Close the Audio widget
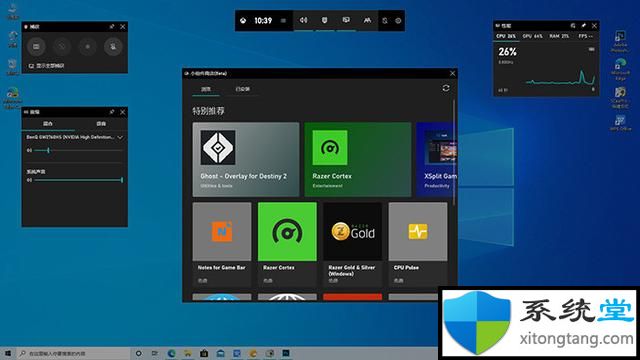This screenshot has height=360, width=640. point(123,112)
